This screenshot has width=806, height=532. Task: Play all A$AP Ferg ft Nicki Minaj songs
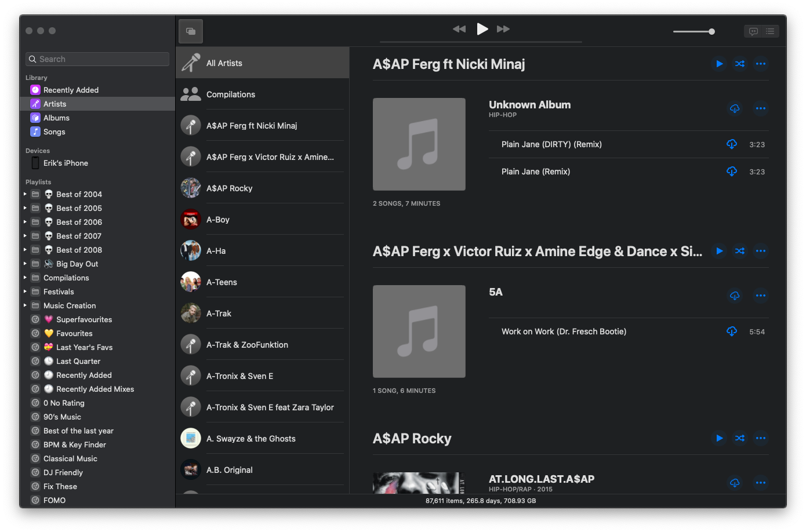719,64
